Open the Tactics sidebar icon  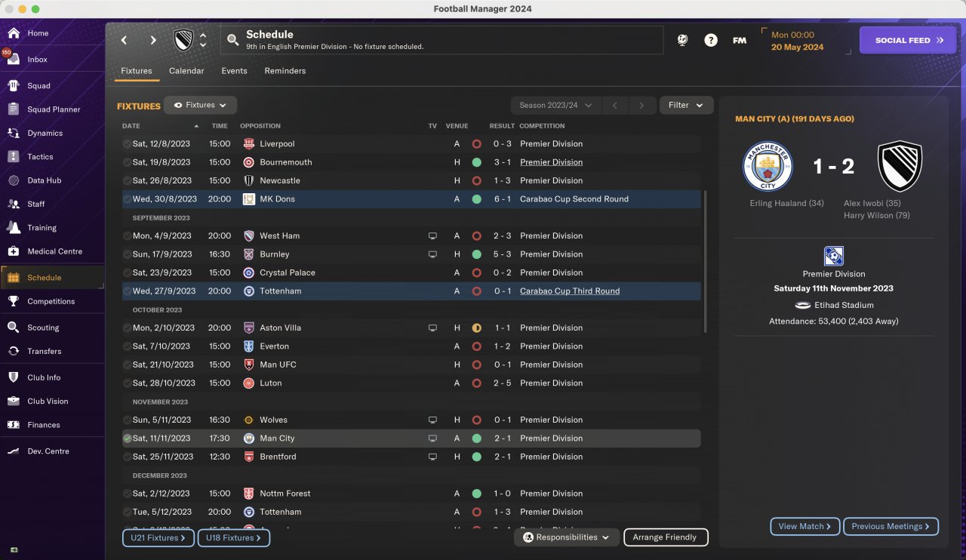[x=14, y=157]
